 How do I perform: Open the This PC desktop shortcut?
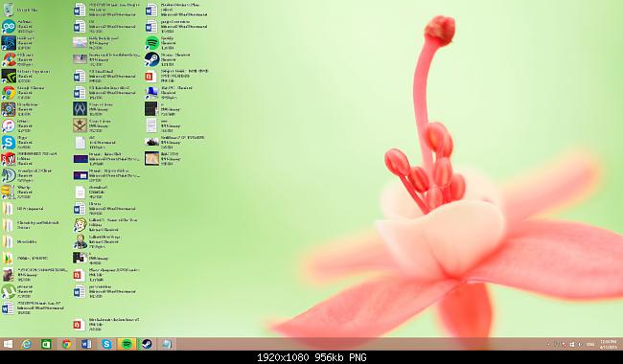tap(151, 93)
